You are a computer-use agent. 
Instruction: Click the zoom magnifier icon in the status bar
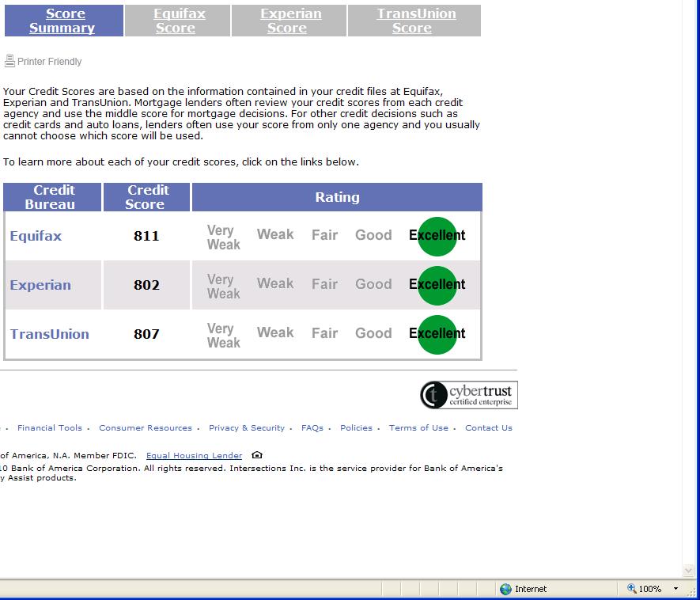point(631,588)
